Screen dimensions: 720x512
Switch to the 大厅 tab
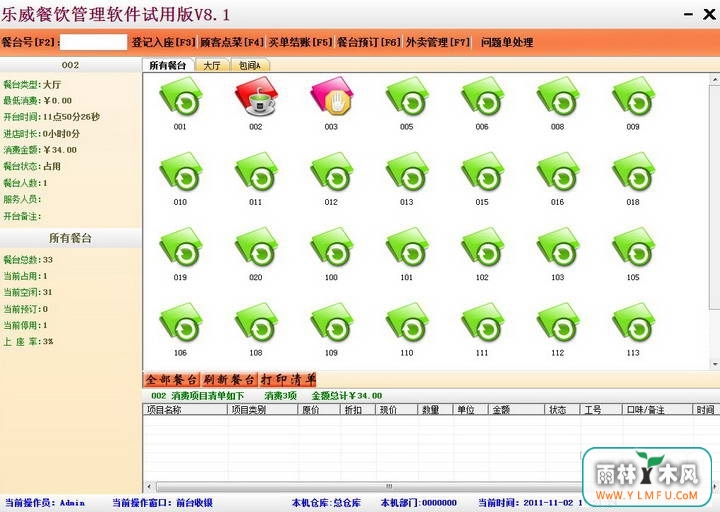[212, 66]
